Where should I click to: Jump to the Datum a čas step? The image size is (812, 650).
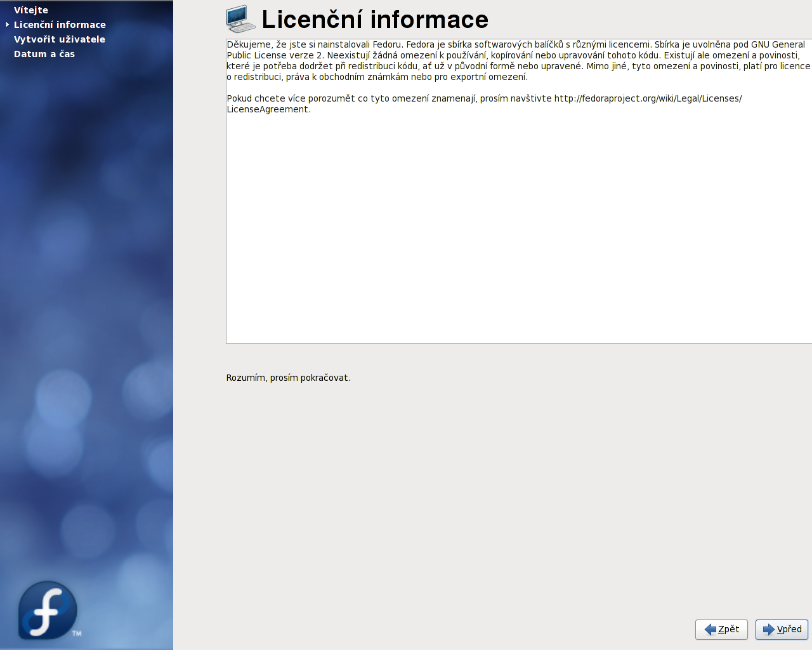44,54
